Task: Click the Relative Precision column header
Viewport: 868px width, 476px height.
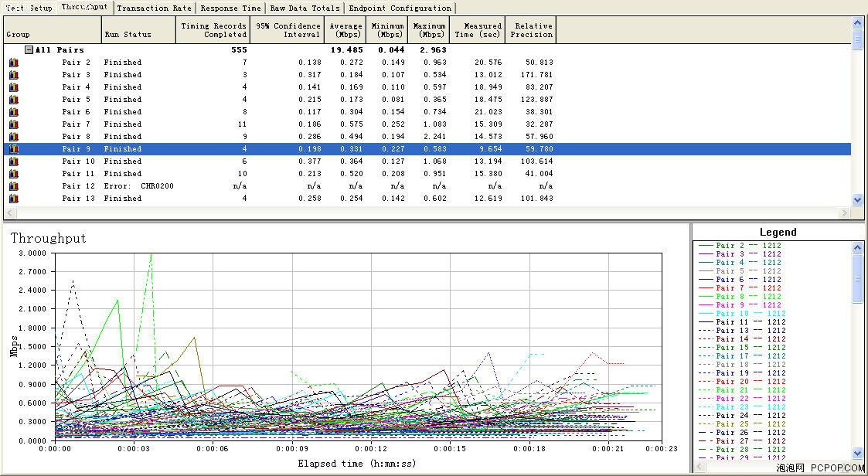Action: (x=531, y=30)
